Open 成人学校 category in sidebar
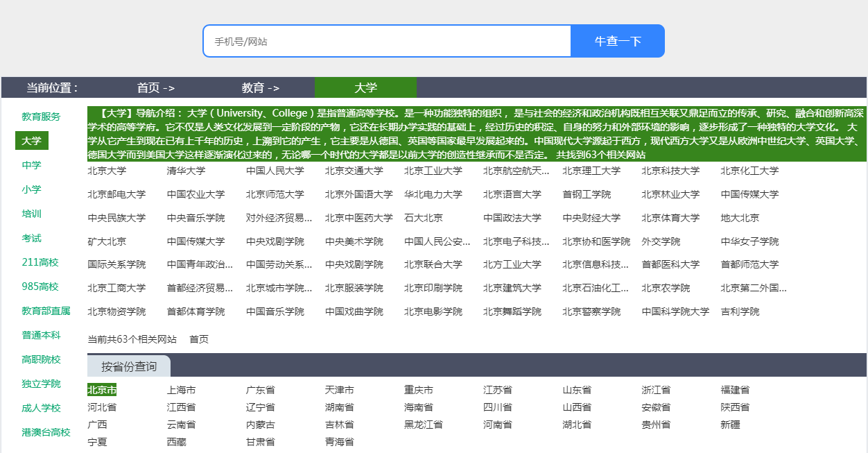 [41, 408]
